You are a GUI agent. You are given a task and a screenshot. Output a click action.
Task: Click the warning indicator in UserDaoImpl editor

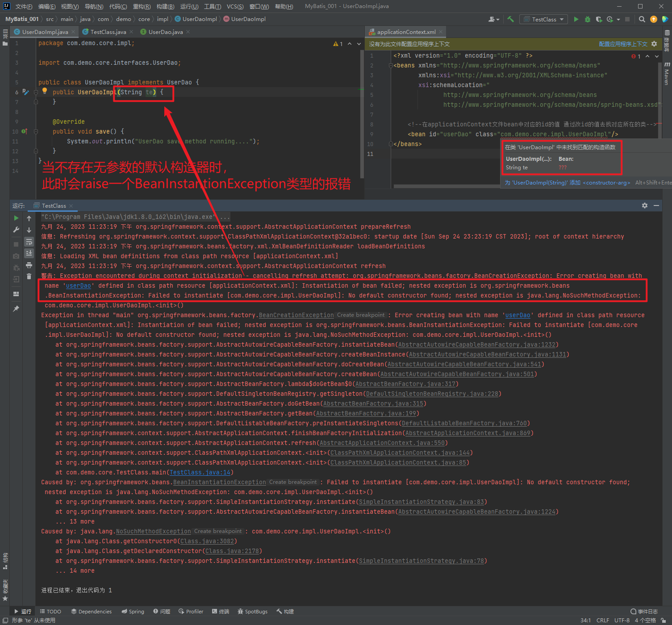point(338,44)
